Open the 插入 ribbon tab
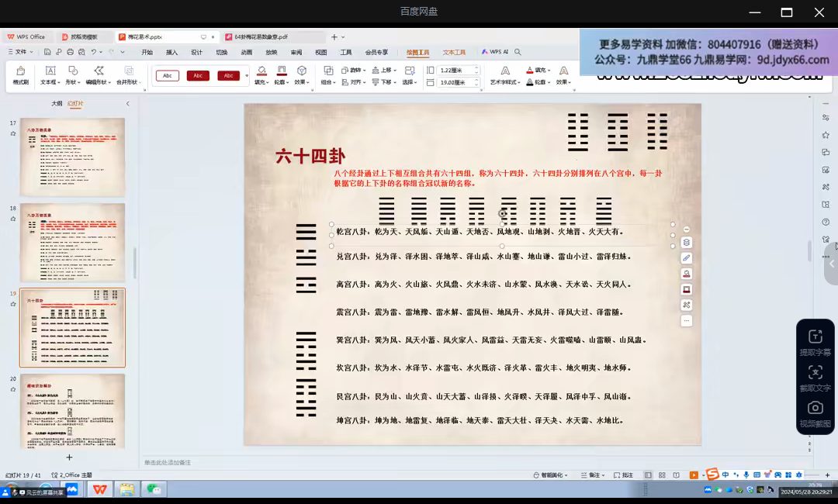 171,52
